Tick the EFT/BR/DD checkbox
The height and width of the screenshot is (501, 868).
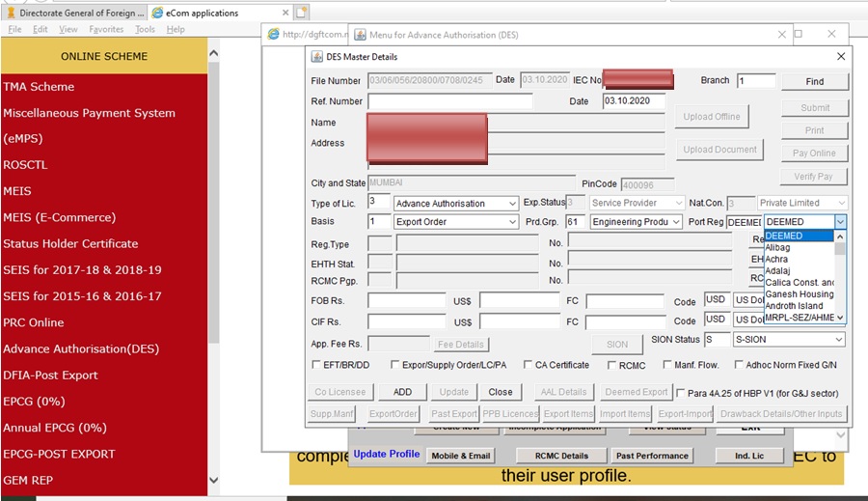click(316, 364)
